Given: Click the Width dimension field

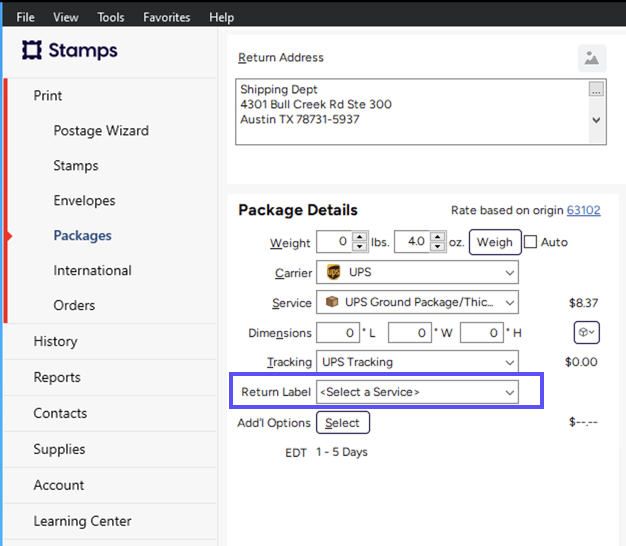Looking at the screenshot, I should 410,332.
